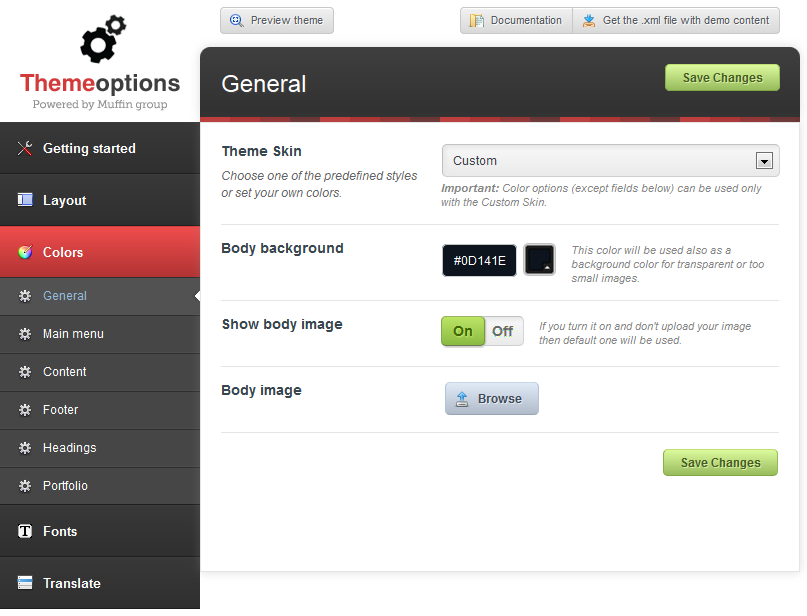The width and height of the screenshot is (807, 616).
Task: Turn Show body image On
Action: pos(463,331)
